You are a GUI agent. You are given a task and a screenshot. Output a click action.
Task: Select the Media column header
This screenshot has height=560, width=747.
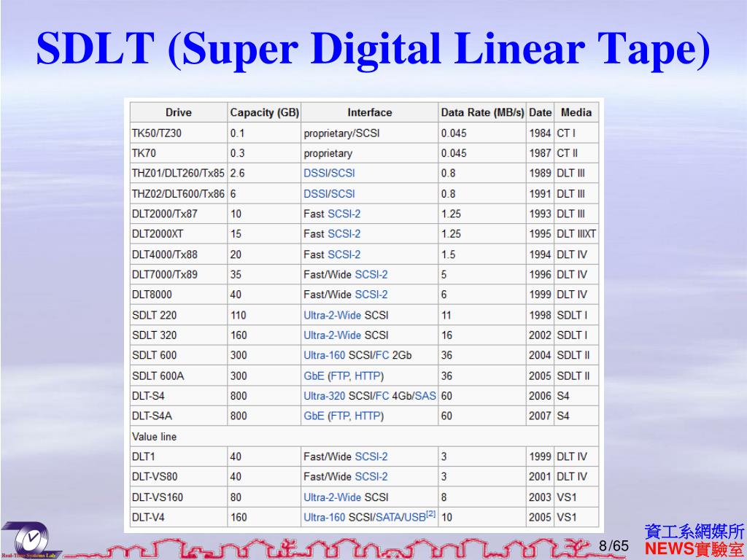(576, 112)
